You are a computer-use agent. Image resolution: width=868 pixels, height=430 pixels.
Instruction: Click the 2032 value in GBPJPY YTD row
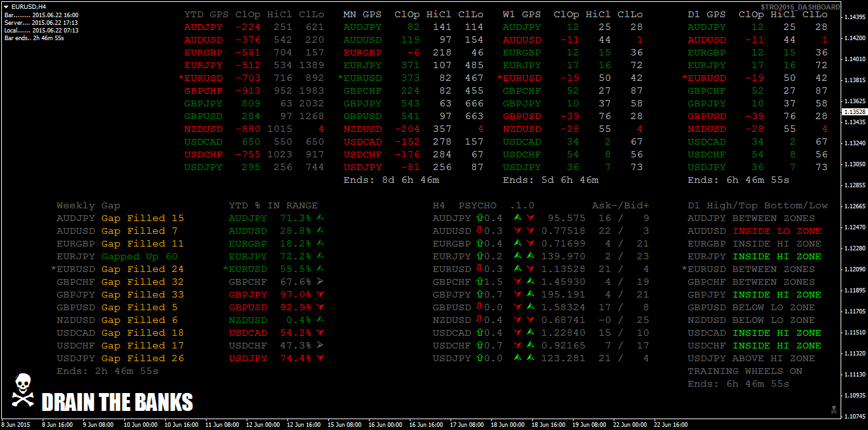[x=312, y=103]
